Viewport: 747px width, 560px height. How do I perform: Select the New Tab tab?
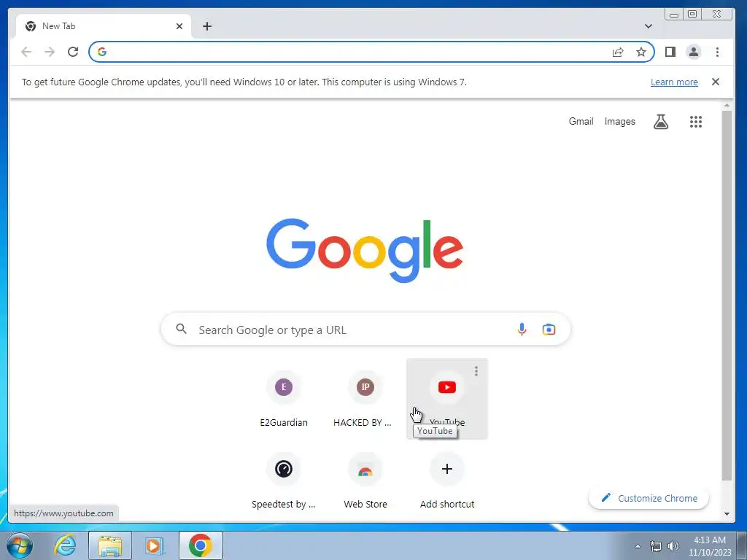pos(104,26)
